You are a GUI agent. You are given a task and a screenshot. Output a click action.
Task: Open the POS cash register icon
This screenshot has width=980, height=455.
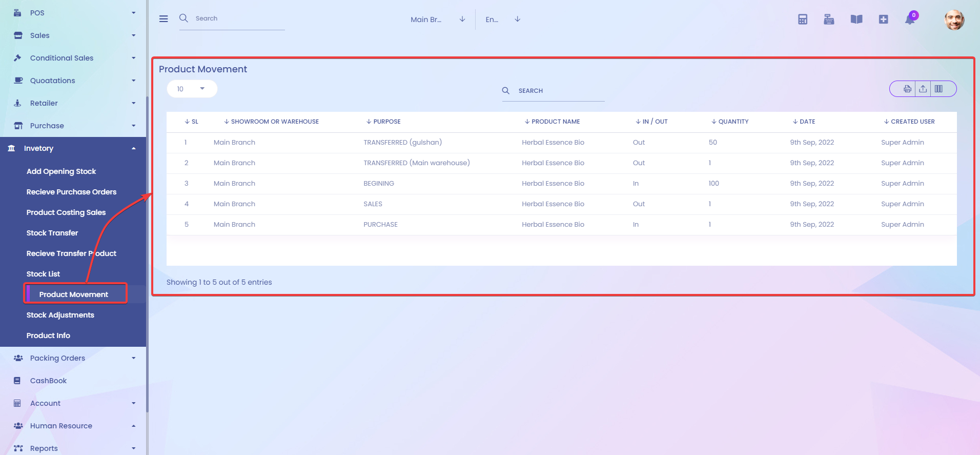[829, 19]
